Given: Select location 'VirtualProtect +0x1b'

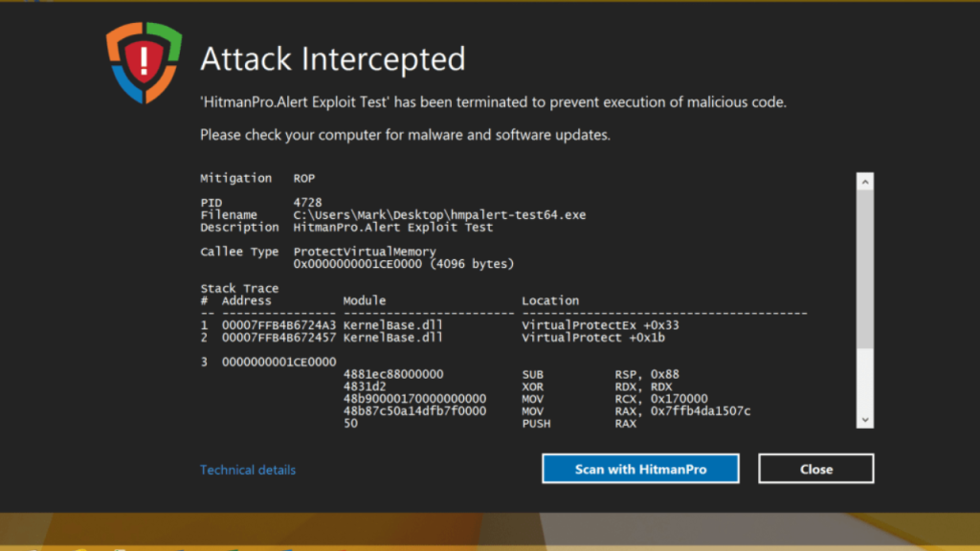Looking at the screenshot, I should (593, 338).
